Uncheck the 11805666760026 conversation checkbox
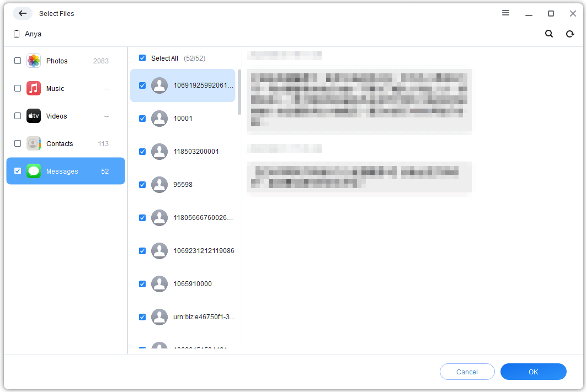 click(142, 218)
